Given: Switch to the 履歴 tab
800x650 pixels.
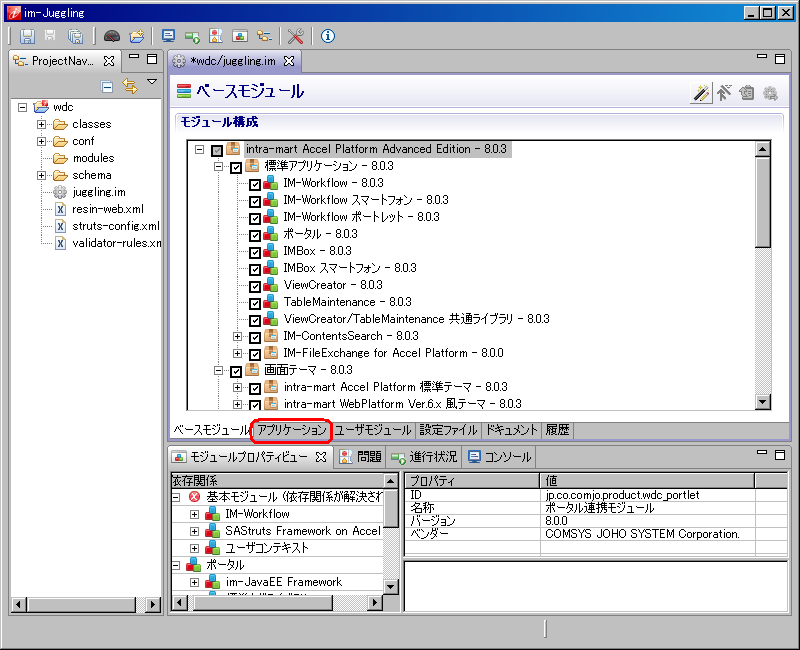Looking at the screenshot, I should [557, 430].
